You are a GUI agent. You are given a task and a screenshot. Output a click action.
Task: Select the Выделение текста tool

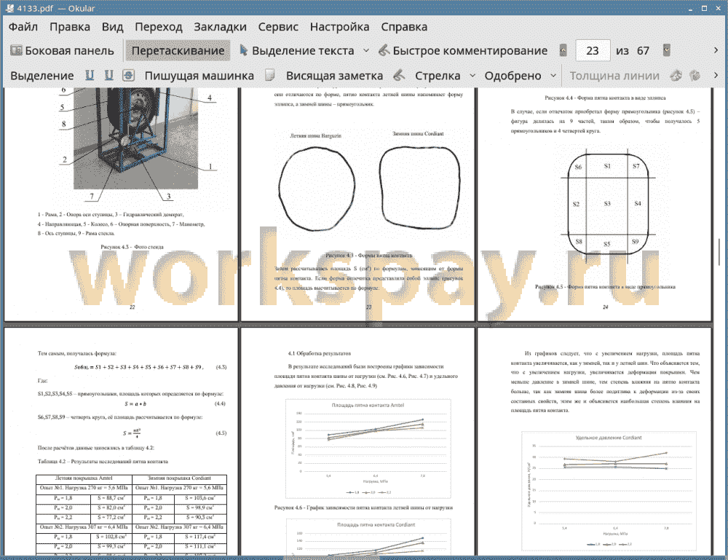coord(296,51)
